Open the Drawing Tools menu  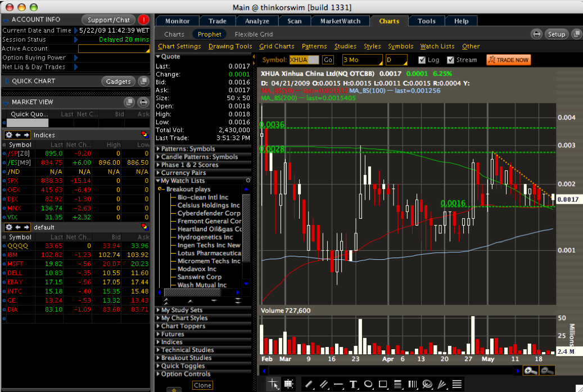[230, 46]
